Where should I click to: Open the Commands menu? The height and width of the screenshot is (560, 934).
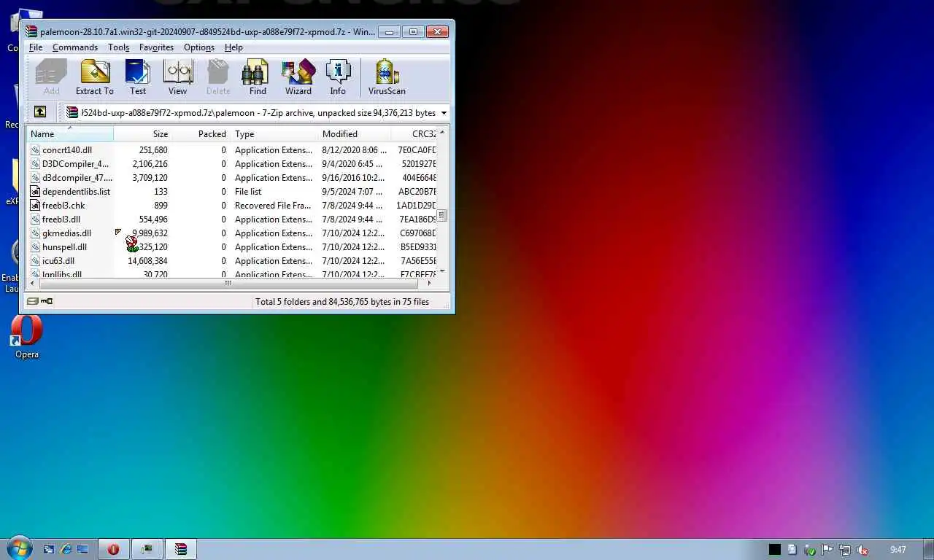click(x=75, y=47)
